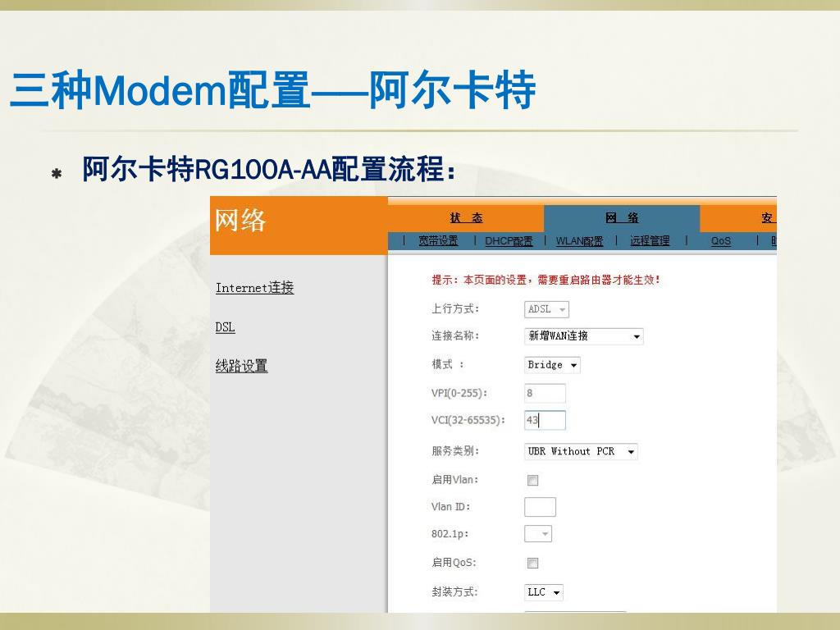The image size is (840, 630).
Task: Open 服务类别 UBR Without PCR dropdown
Action: pos(581,452)
